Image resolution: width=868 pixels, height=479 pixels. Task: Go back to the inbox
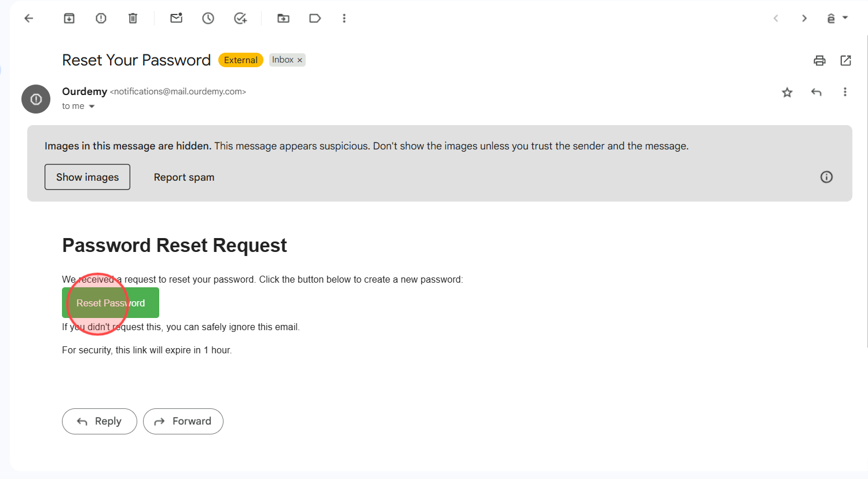tap(28, 18)
